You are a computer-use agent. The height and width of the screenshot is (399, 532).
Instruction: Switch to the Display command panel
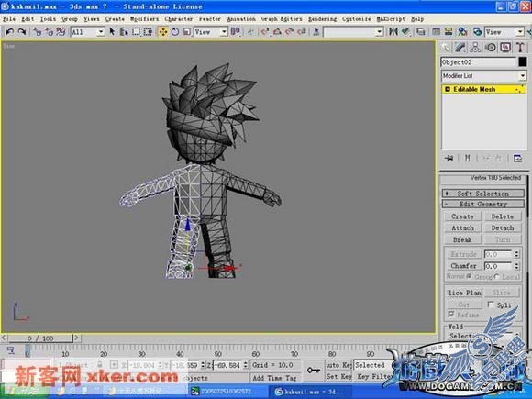pyautogui.click(x=505, y=48)
